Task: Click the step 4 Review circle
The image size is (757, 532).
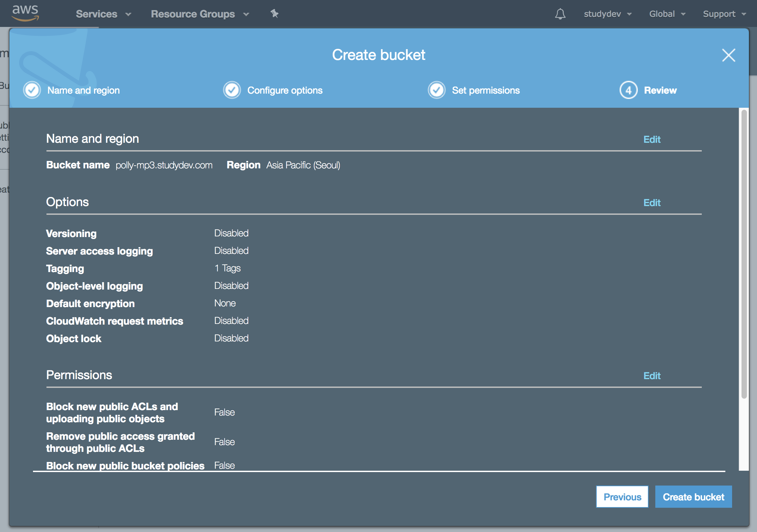Action: pos(628,90)
